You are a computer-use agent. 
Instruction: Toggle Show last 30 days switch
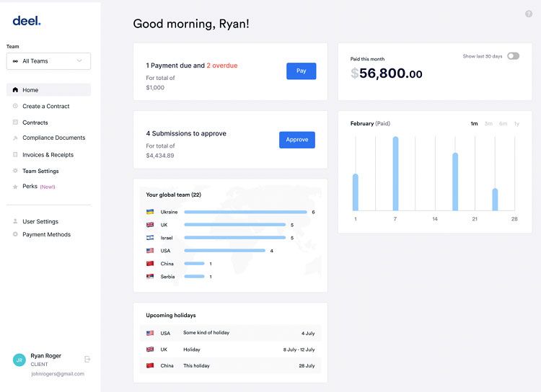pyautogui.click(x=513, y=56)
